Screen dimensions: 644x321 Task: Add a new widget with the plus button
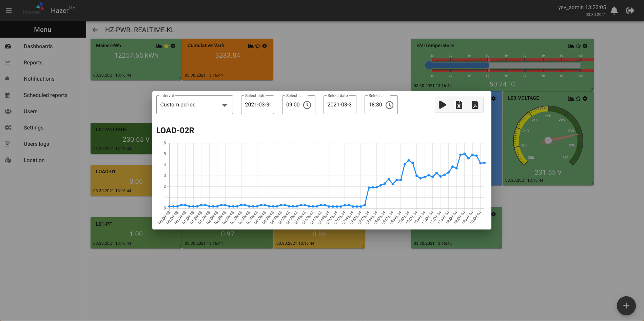[x=626, y=306]
